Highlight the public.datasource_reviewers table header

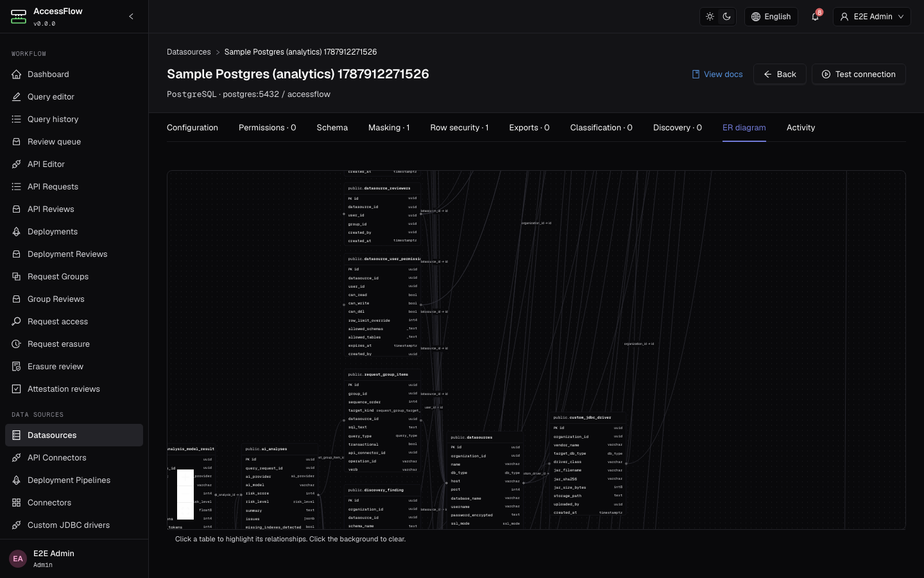point(382,188)
